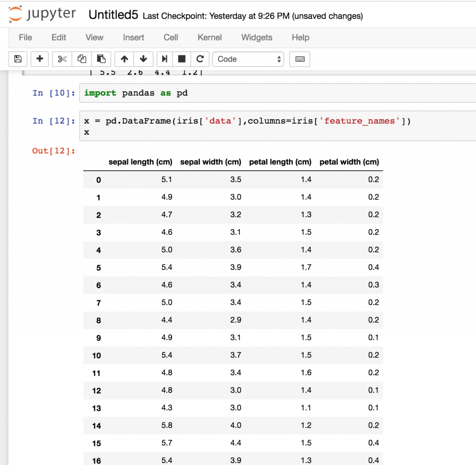Restart the kernel with circular arrow
This screenshot has height=465, width=476.
(x=200, y=59)
